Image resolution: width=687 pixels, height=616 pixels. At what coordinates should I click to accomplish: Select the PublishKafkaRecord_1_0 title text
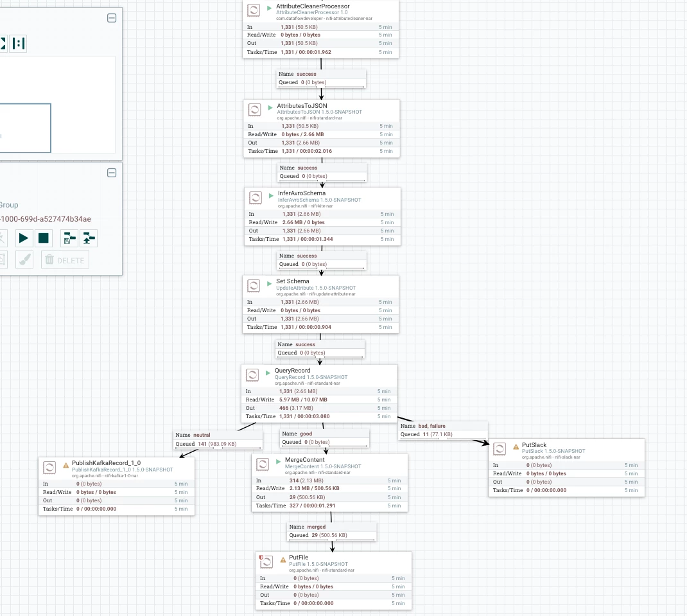click(x=106, y=462)
